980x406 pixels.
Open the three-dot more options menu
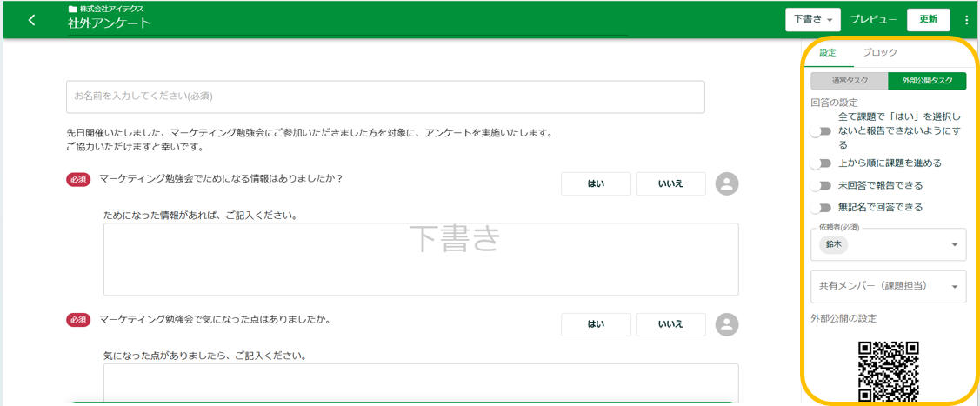click(x=966, y=20)
